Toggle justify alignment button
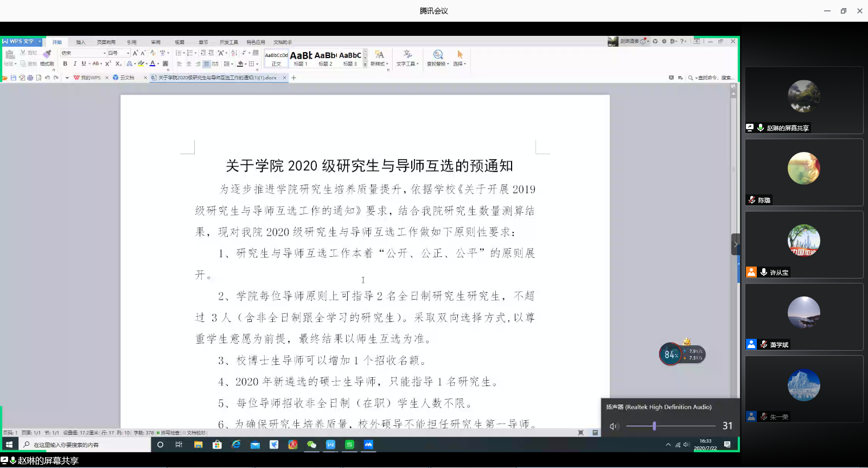 coord(207,64)
